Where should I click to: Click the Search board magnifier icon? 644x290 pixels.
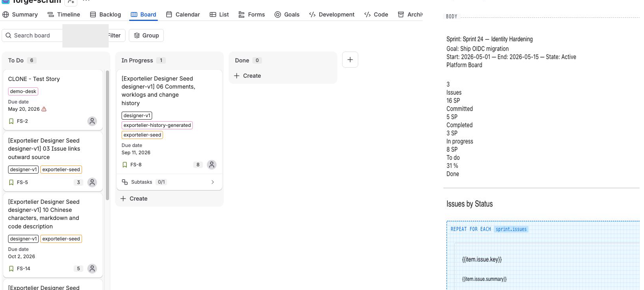(8, 35)
